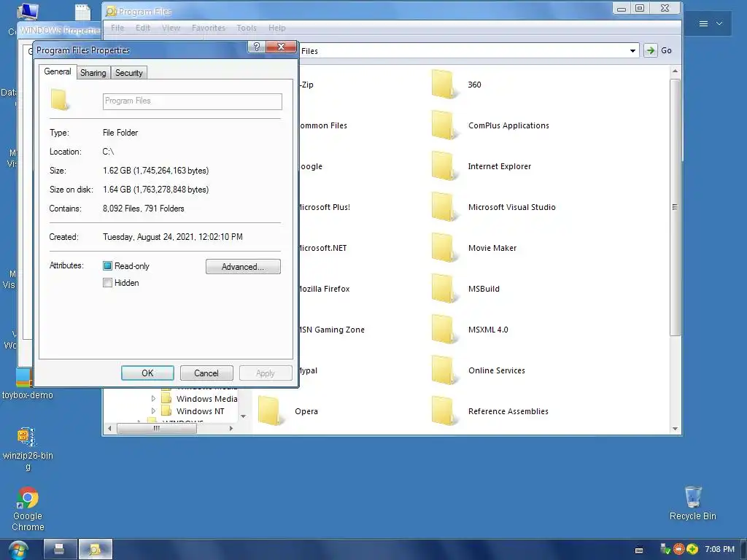The height and width of the screenshot is (560, 747).
Task: Open the Opera folder icon
Action: 271,411
